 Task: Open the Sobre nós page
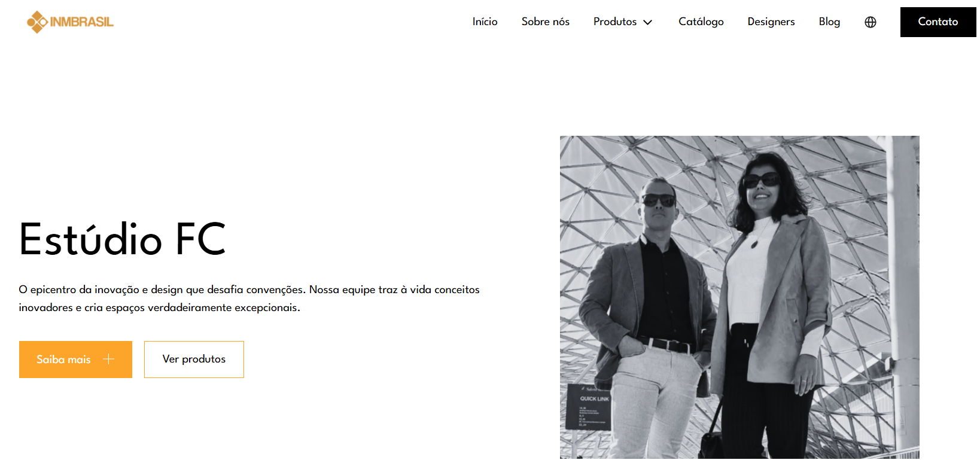click(545, 22)
